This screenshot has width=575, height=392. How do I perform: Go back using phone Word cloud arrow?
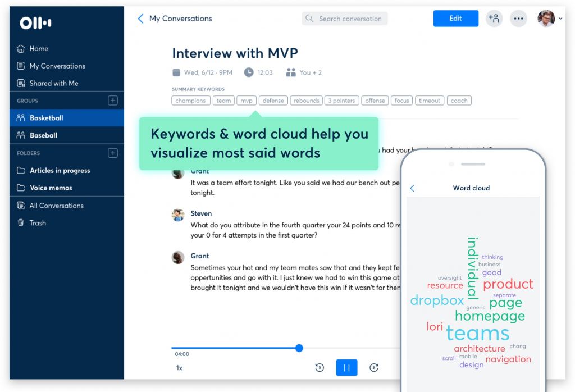tap(412, 188)
